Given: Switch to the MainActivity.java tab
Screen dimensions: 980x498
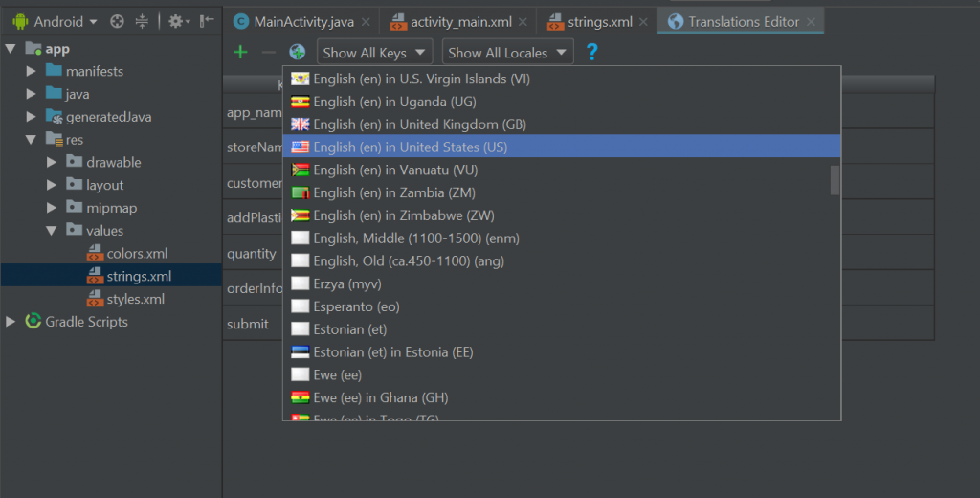Looking at the screenshot, I should pyautogui.click(x=303, y=22).
